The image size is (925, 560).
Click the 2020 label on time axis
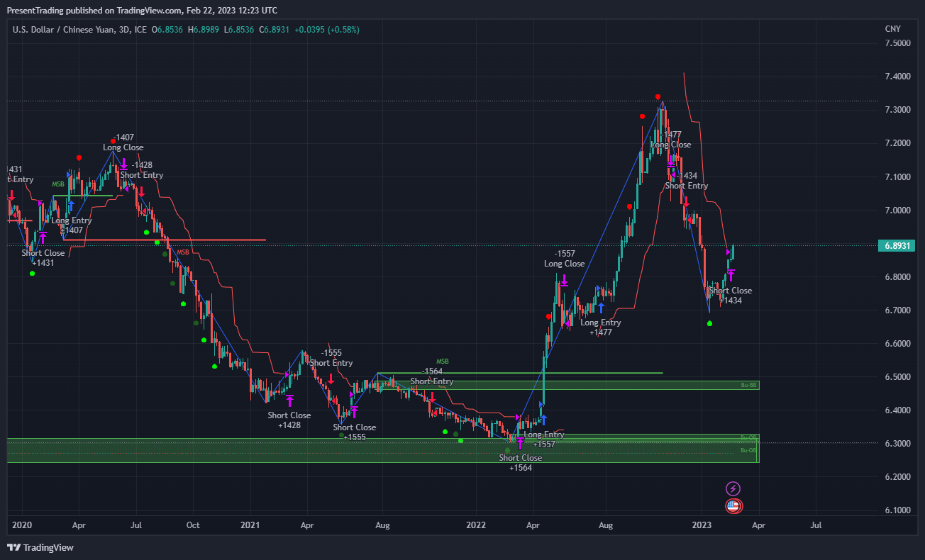click(x=22, y=526)
